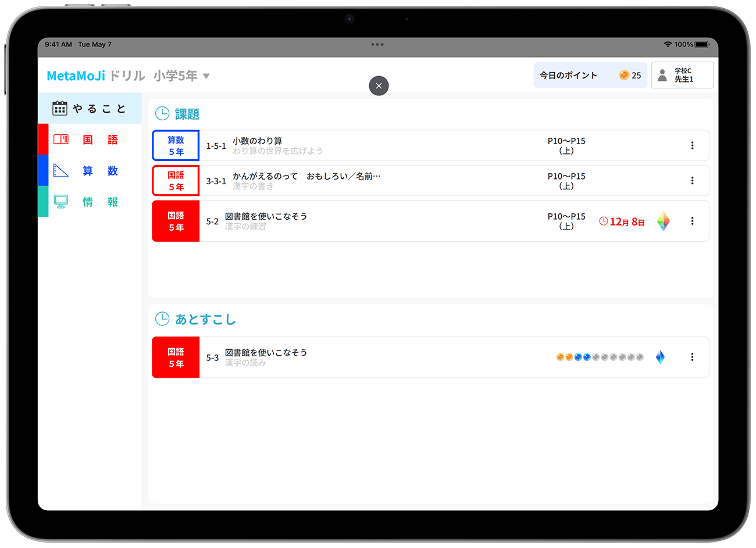Click the user avatar icon in the profile box
The width and height of the screenshot is (756, 548).
(663, 74)
